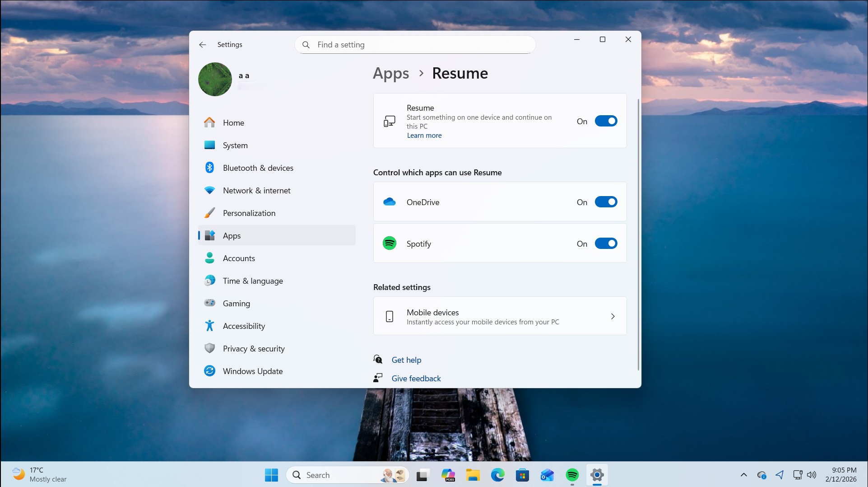Screen dimensions: 868x487
Task: Click the Resume device sync icon
Action: (389, 121)
